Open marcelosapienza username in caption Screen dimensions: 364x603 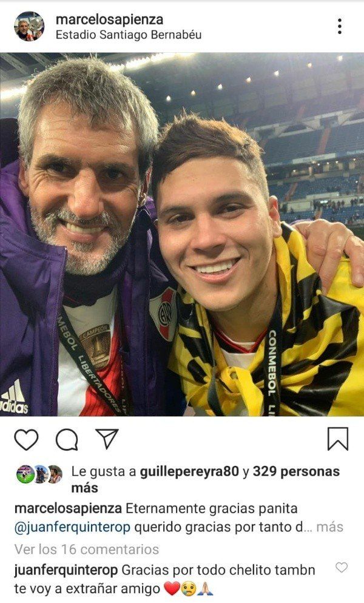(x=68, y=508)
